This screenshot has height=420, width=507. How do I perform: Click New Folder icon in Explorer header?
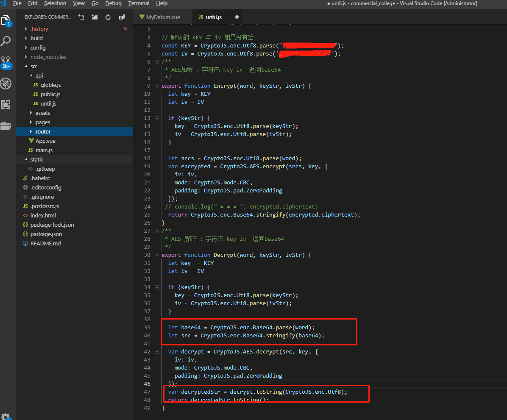pyautogui.click(x=95, y=17)
